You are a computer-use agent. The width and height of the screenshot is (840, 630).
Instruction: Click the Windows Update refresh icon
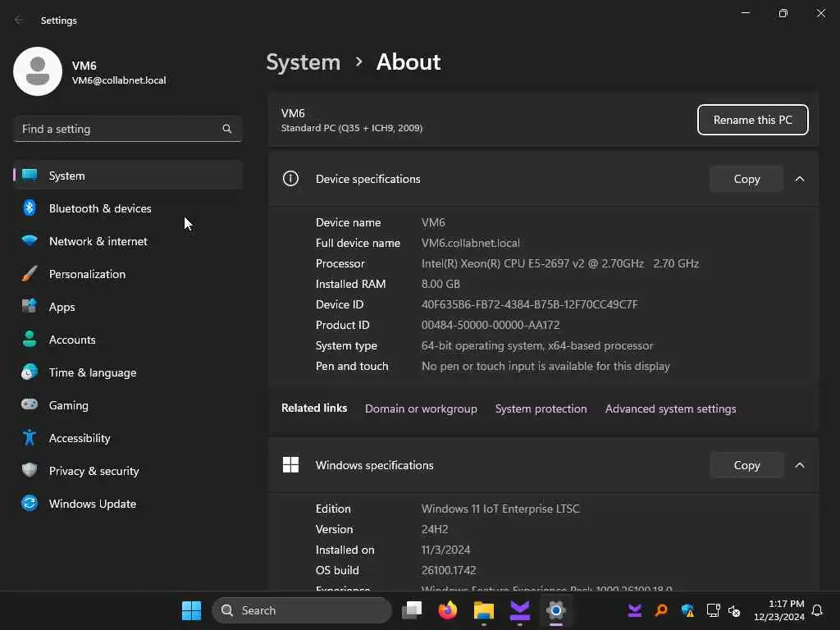coord(30,503)
